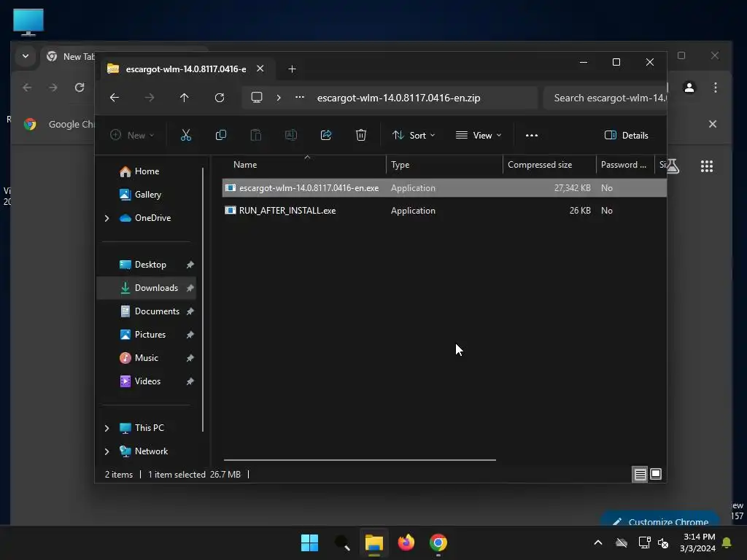Viewport: 747px width, 560px height.
Task: Expand the Network tree node
Action: click(107, 451)
